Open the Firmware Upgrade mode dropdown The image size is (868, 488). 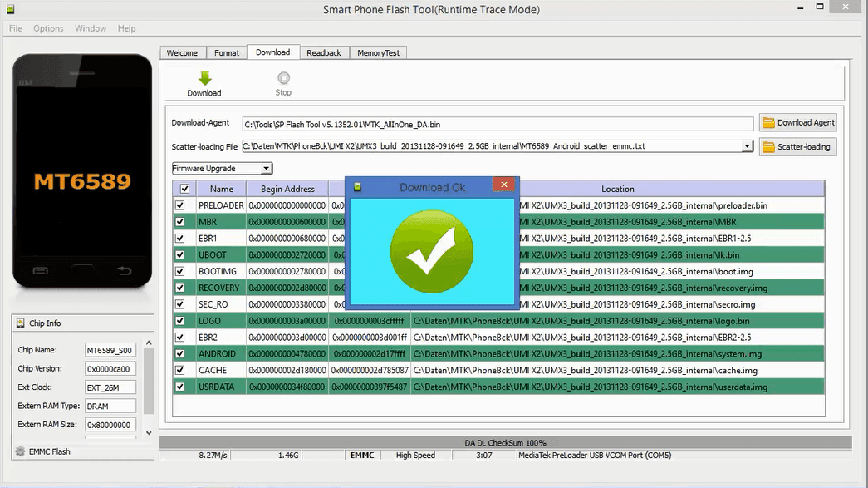coord(267,169)
